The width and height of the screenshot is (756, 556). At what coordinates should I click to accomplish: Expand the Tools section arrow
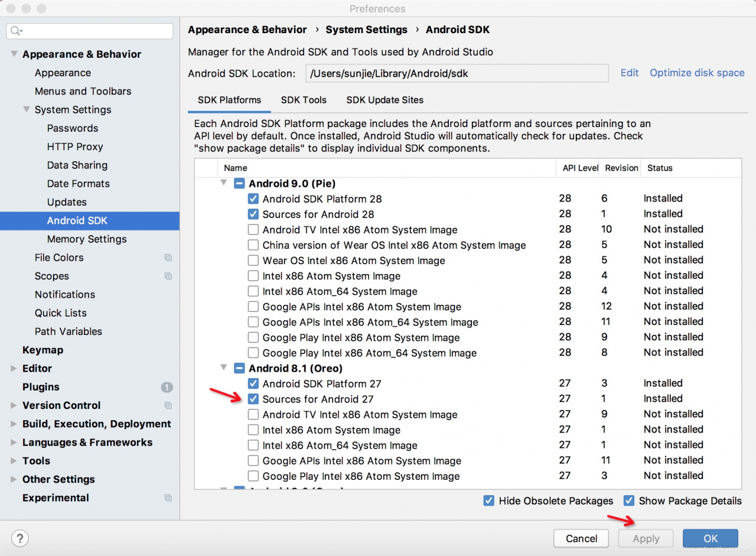click(14, 461)
